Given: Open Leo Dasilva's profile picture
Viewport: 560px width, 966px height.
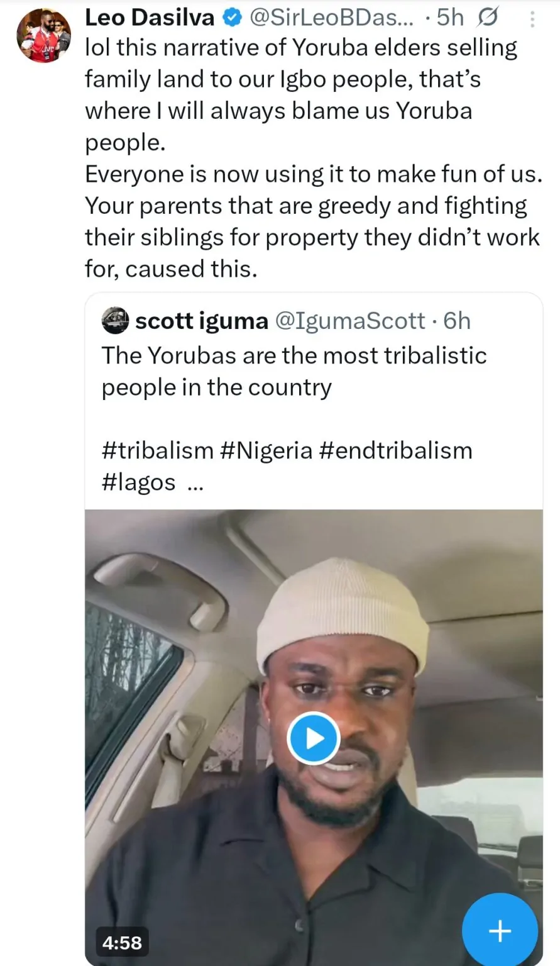Looking at the screenshot, I should [43, 35].
